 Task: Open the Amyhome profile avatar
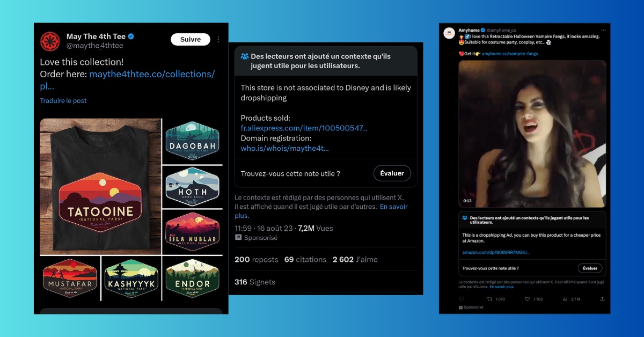click(449, 33)
